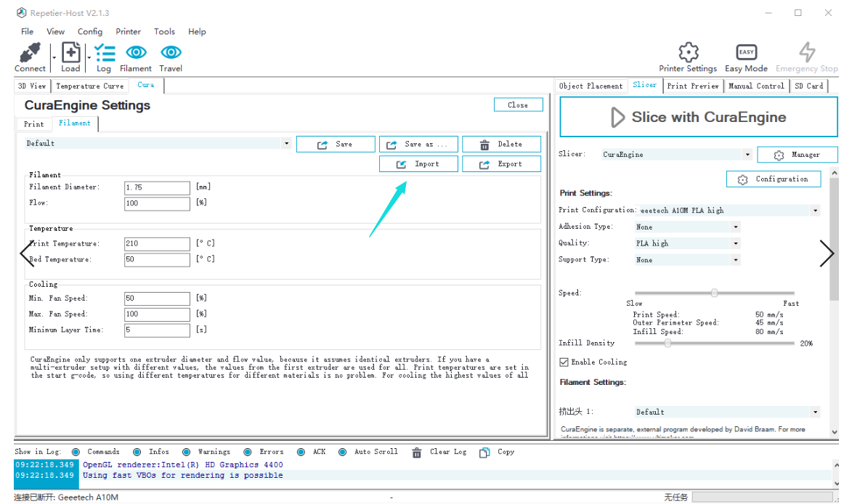Image resolution: width=844 pixels, height=504 pixels.
Task: Close the CuraEngine Settings panel
Action: pos(518,105)
